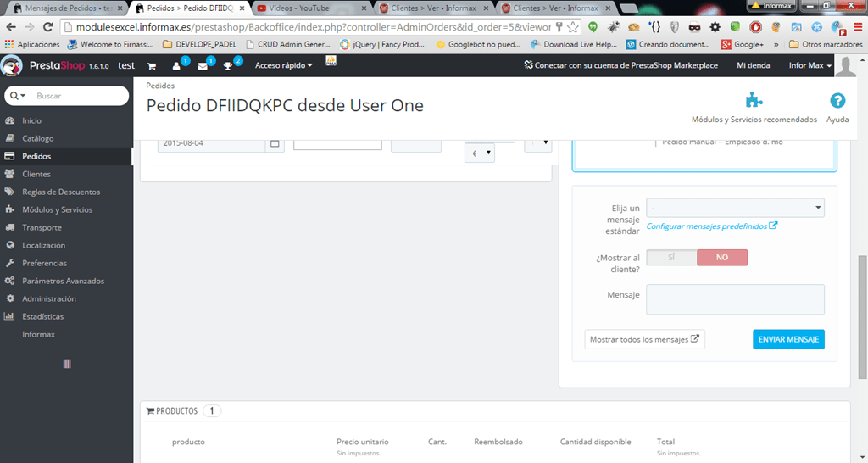Click the sidebar search magnifier icon

14,96
